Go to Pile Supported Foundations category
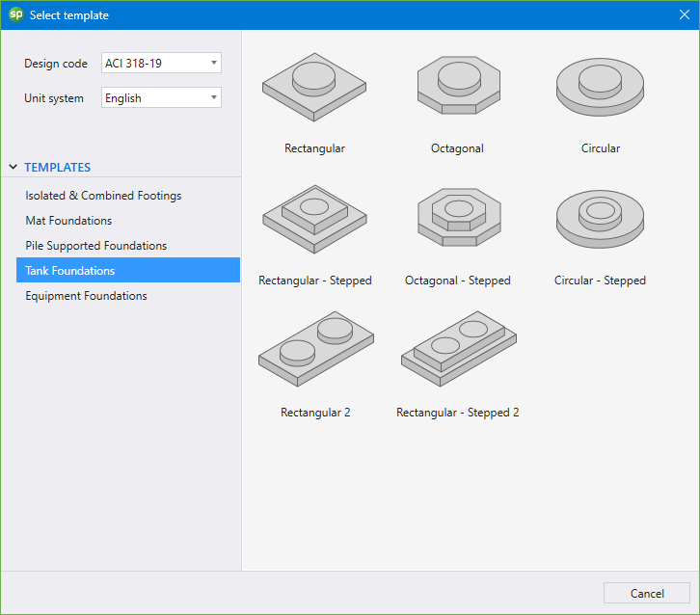The image size is (700, 615). (95, 246)
